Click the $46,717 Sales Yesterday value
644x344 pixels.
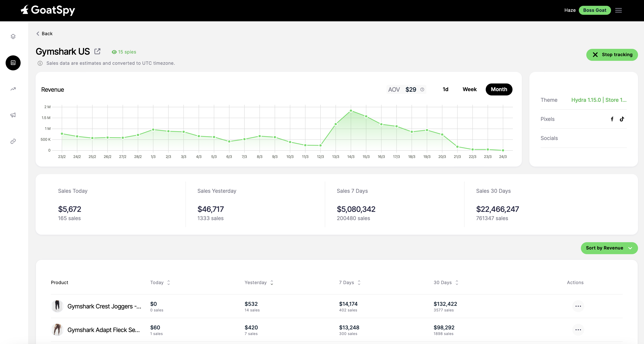pos(211,209)
